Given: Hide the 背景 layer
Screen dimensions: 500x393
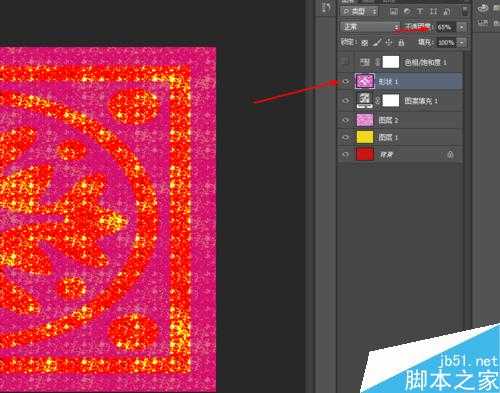Looking at the screenshot, I should (346, 154).
